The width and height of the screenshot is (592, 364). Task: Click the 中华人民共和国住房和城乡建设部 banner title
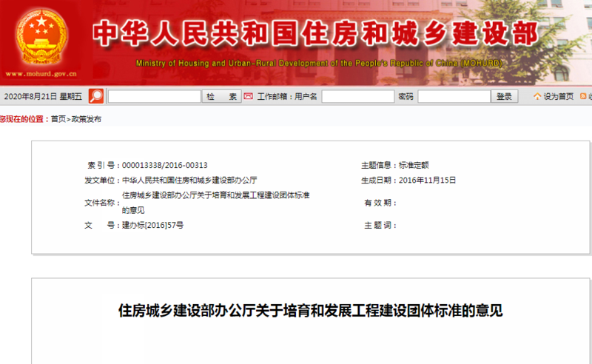point(316,34)
